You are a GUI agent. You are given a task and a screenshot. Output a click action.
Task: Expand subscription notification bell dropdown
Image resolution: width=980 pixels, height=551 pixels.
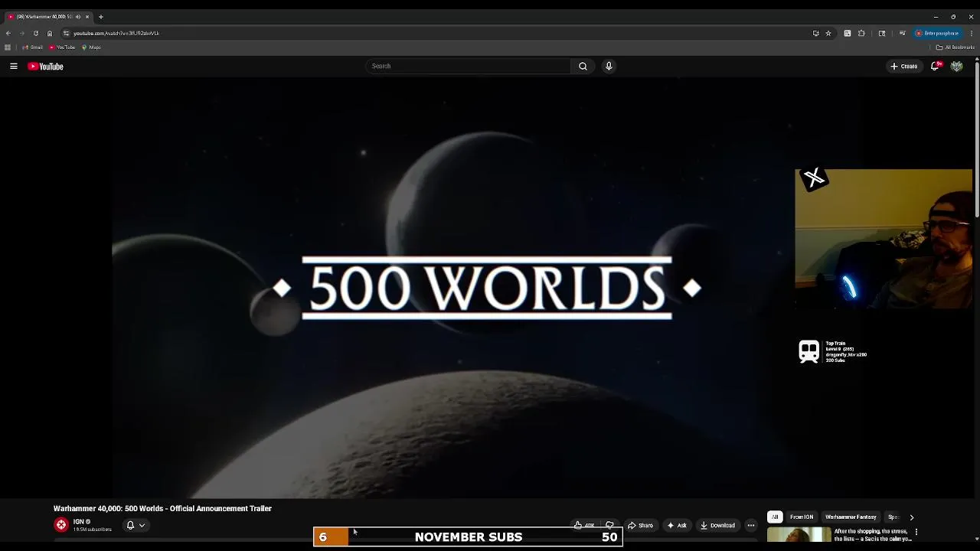coord(136,526)
